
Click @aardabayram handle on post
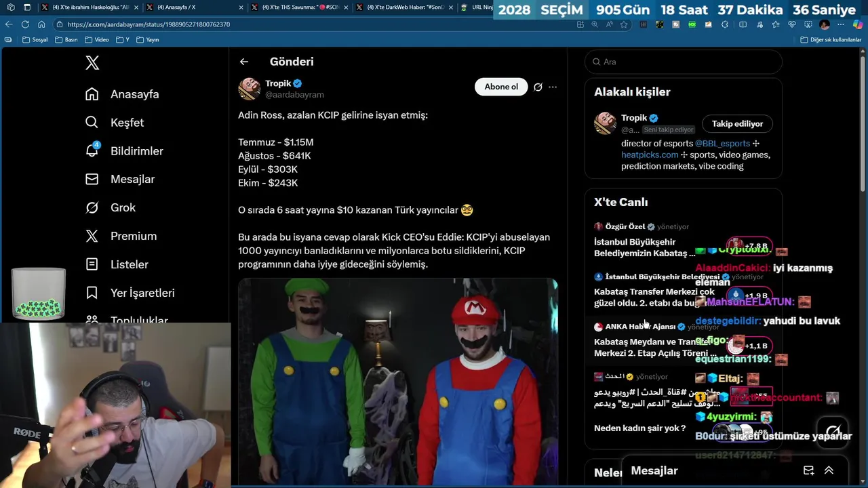point(294,95)
